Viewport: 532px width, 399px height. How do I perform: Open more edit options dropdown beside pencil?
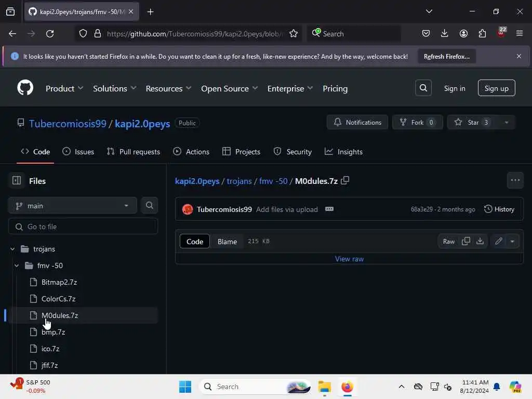512,241
